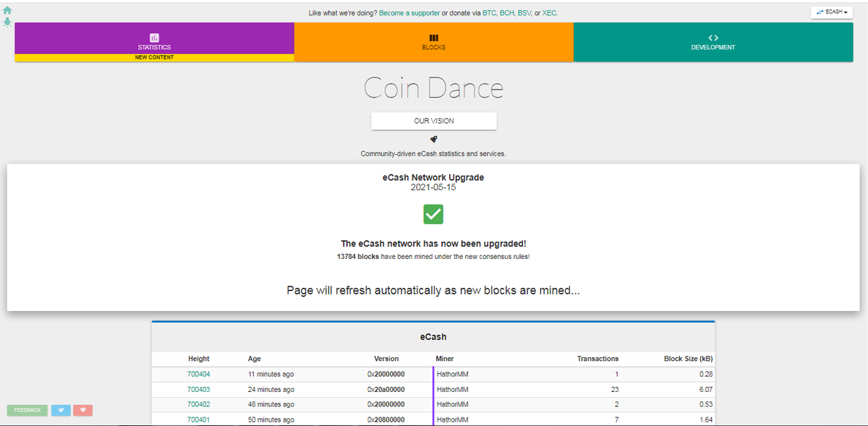Follow the Become a supporter link
The width and height of the screenshot is (868, 426).
click(409, 13)
